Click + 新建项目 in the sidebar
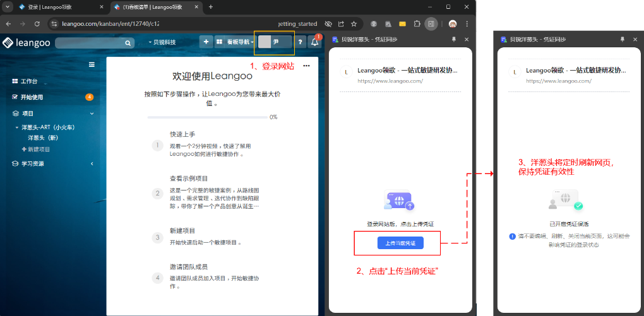This screenshot has width=644, height=316. [x=36, y=149]
